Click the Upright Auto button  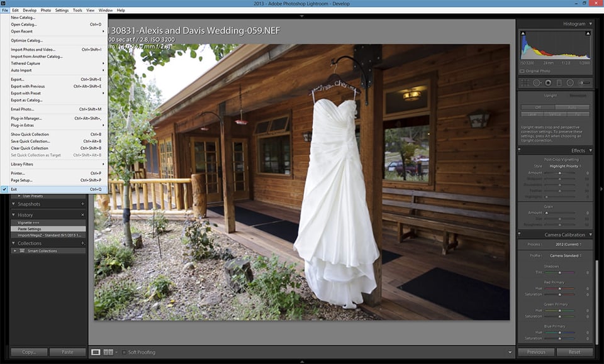[572, 108]
